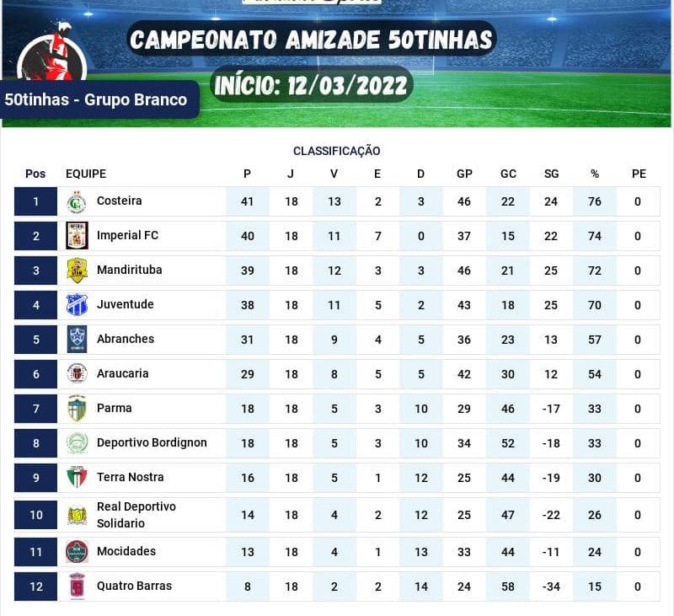This screenshot has height=616, width=674.
Task: Open the 50tinhas - Grupo Branco tab
Action: click(96, 99)
